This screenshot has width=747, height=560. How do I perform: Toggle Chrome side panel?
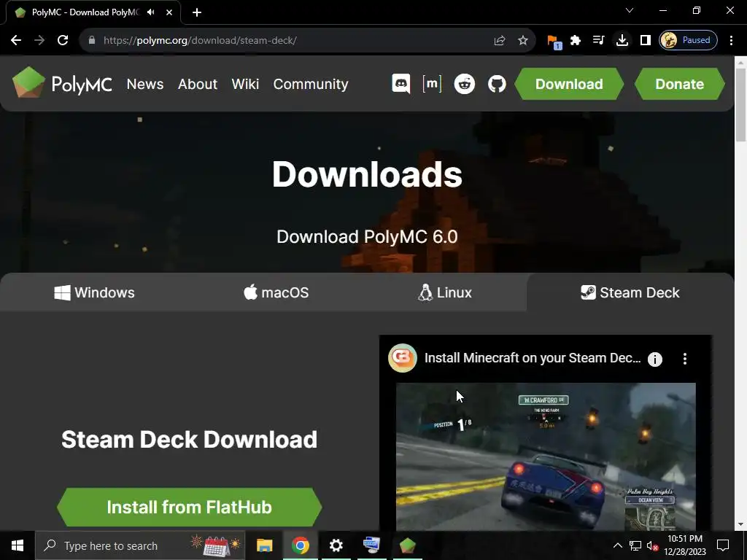click(645, 40)
